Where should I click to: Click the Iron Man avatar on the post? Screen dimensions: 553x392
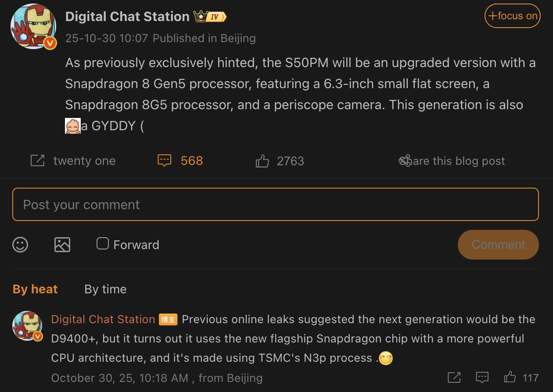tap(33, 26)
